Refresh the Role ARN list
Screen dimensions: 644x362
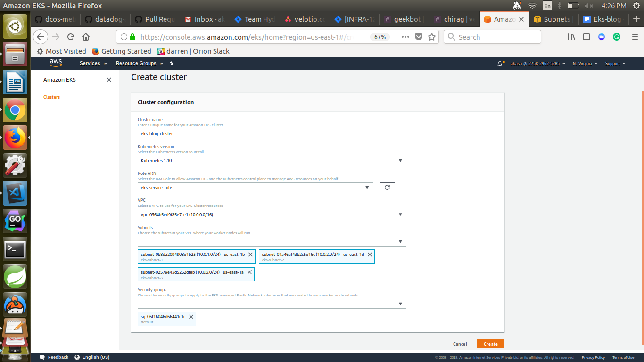click(x=387, y=188)
